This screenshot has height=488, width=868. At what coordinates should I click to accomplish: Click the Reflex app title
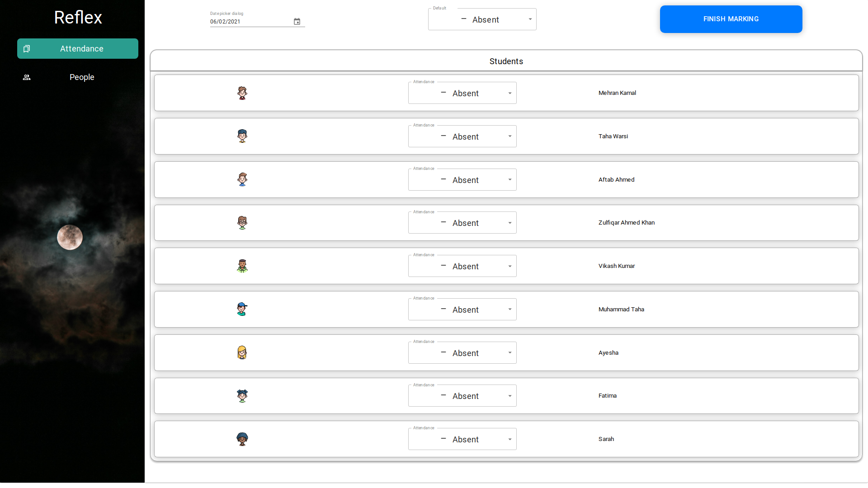coord(78,18)
